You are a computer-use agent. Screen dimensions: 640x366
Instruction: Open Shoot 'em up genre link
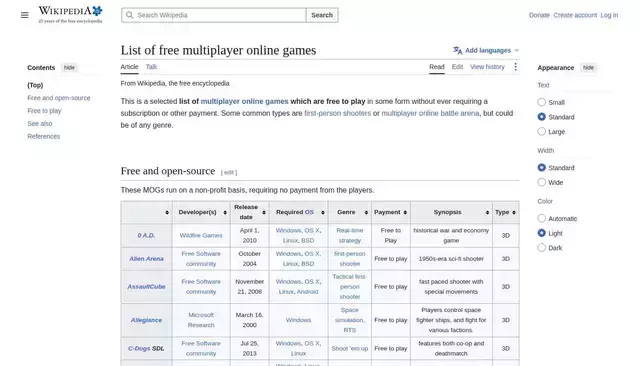coord(350,348)
